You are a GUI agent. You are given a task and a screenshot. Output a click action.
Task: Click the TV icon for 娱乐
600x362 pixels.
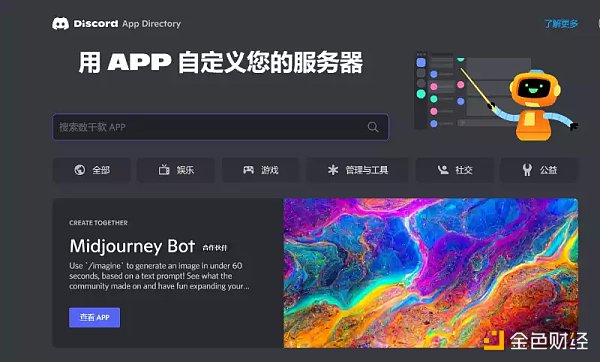point(164,170)
